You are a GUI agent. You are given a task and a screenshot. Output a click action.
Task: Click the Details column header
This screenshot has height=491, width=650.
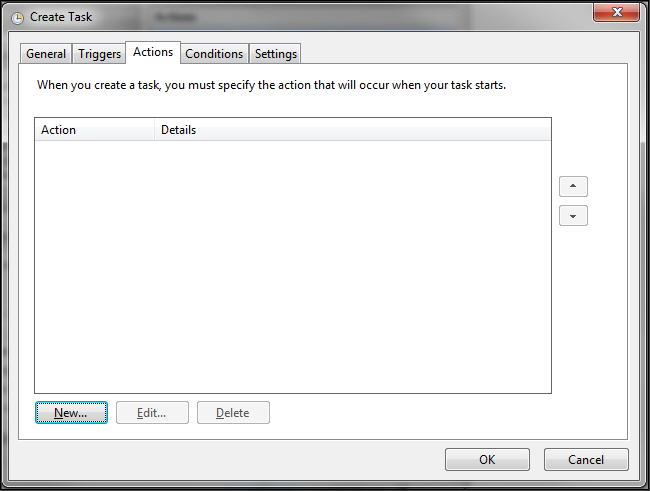(350, 130)
